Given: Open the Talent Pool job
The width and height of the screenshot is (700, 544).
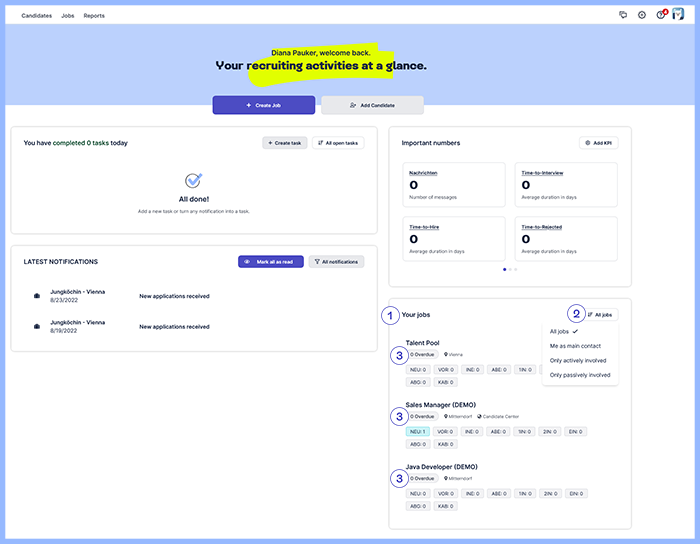Looking at the screenshot, I should pos(422,343).
